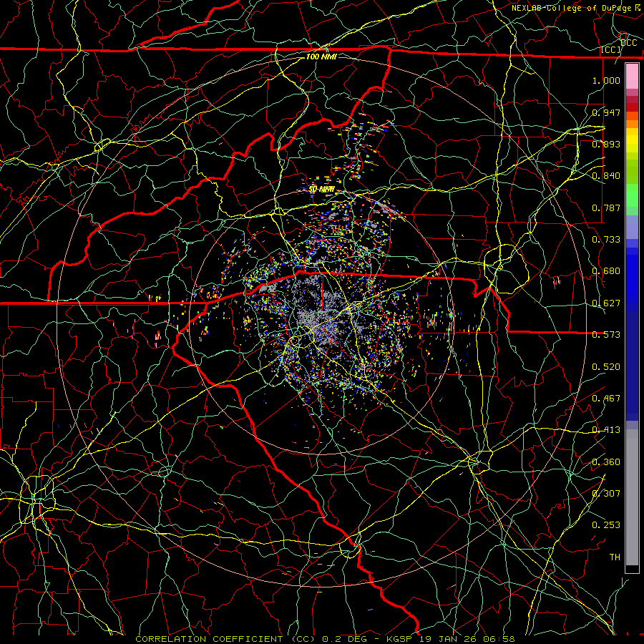Click the [CC] legend title

(611, 49)
